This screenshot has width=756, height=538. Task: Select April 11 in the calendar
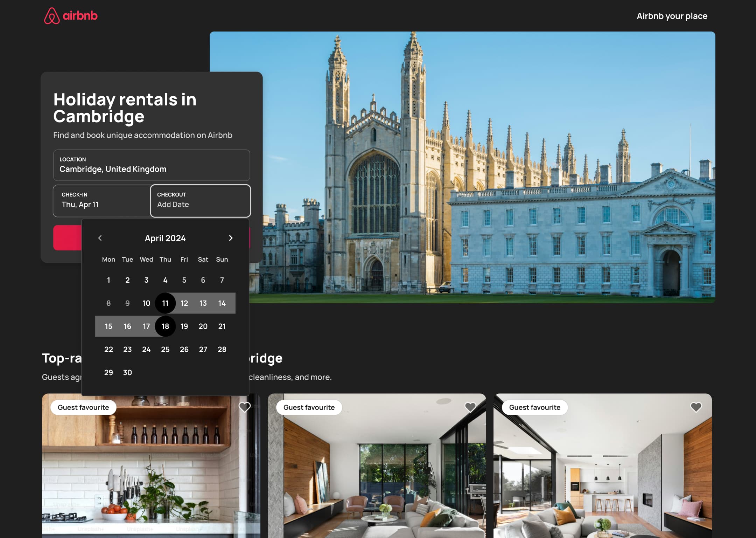point(165,303)
